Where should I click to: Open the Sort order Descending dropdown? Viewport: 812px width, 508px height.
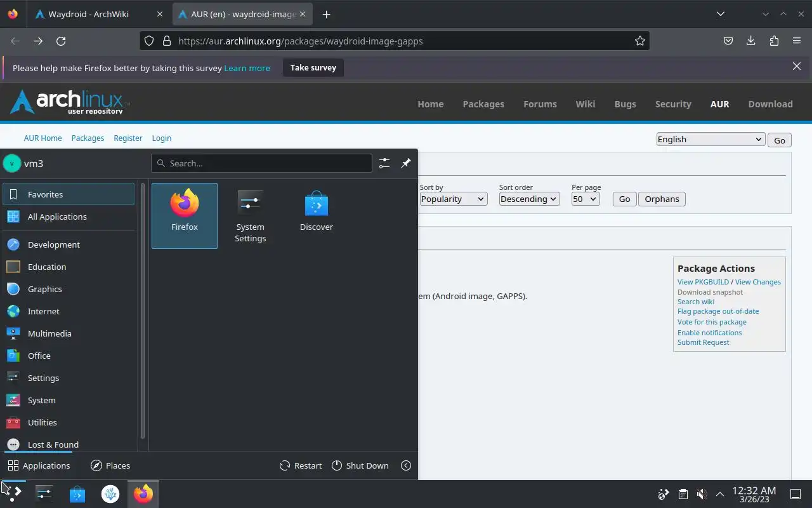529,199
